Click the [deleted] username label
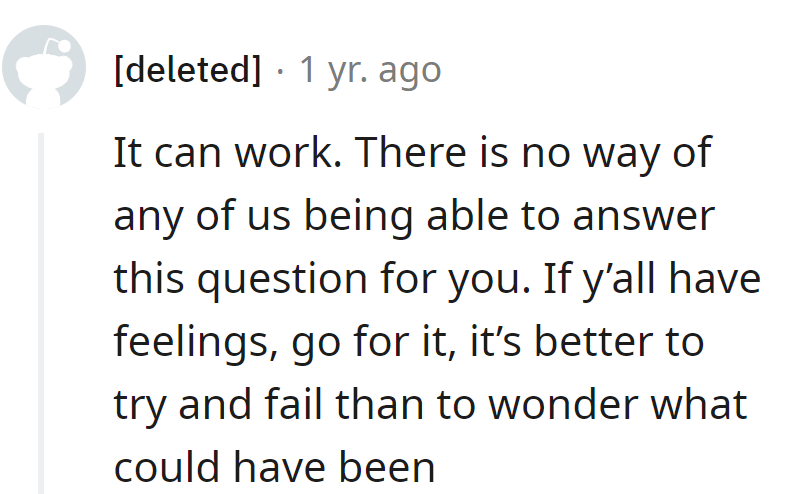 pos(187,70)
